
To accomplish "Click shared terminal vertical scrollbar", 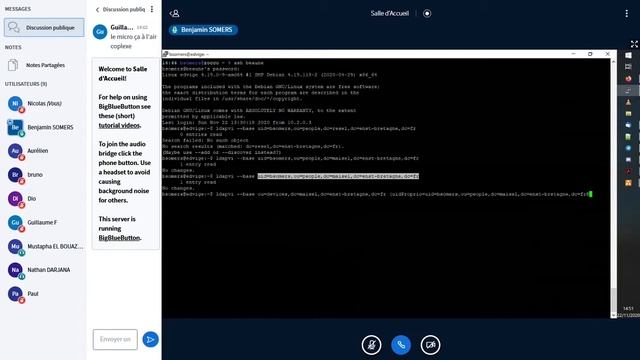I will click(613, 188).
